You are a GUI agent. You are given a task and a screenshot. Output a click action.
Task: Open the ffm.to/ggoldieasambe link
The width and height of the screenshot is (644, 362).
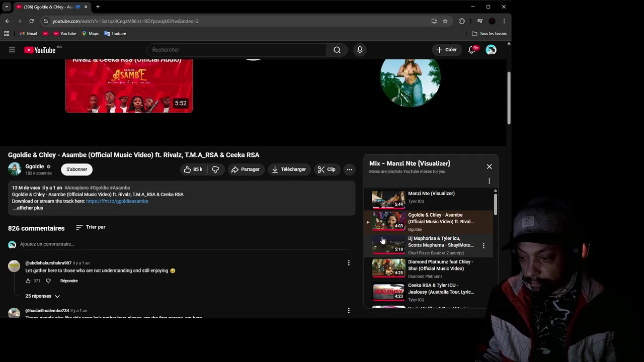point(117,201)
